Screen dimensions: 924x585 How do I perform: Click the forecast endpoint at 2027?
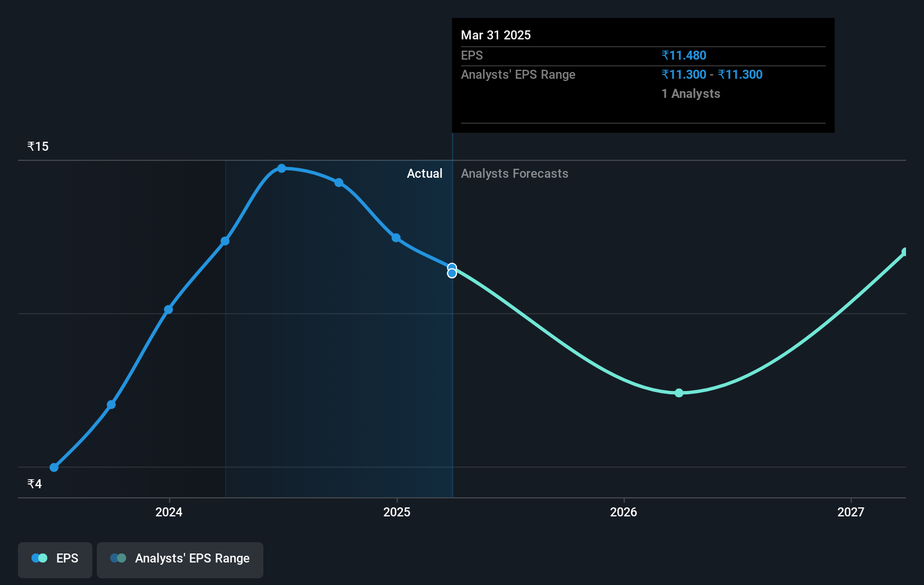coord(905,252)
